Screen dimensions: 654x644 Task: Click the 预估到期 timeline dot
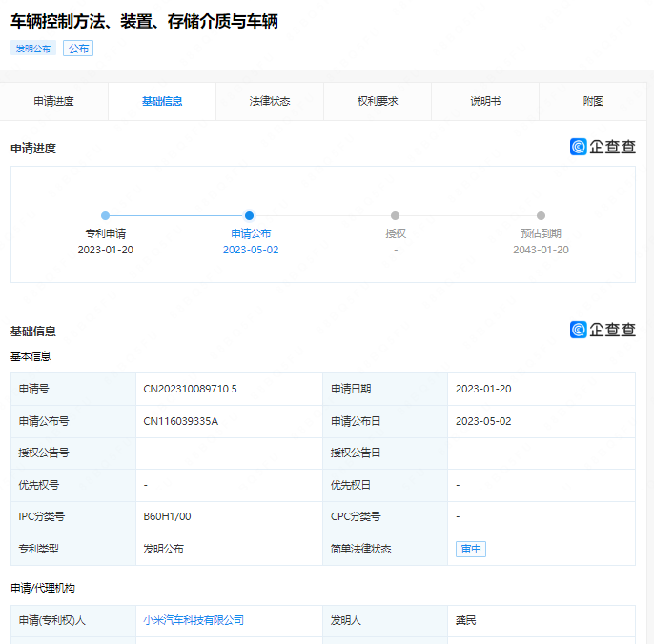[541, 216]
